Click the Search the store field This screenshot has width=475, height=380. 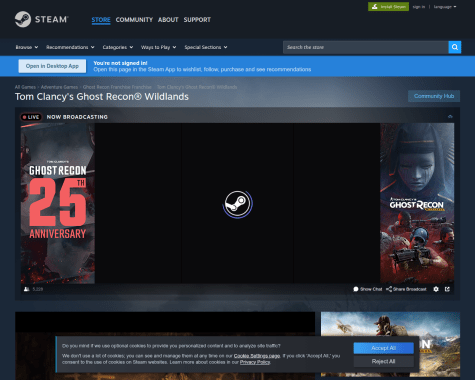tap(366, 47)
